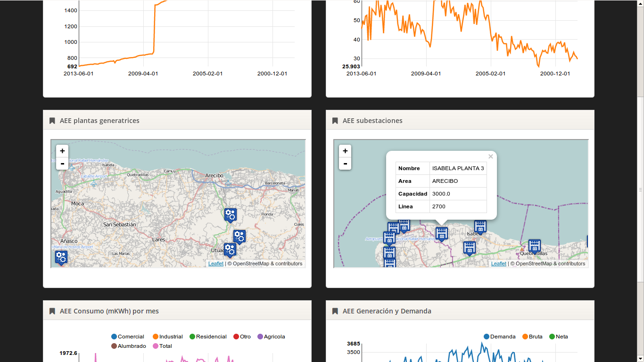This screenshot has height=362, width=644.
Task: Toggle the Bruta series in the generación legend
Action: [532, 337]
